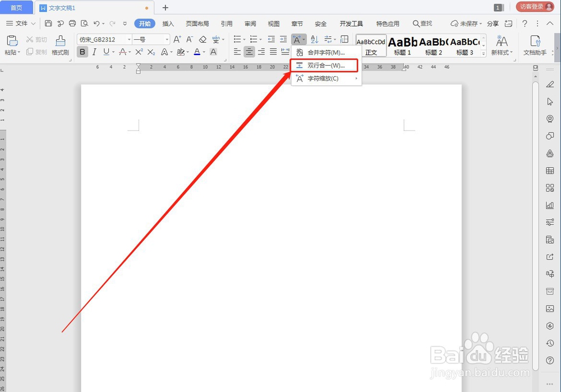Expand the font color dropdown arrow
The width and height of the screenshot is (561, 392).
[x=204, y=52]
